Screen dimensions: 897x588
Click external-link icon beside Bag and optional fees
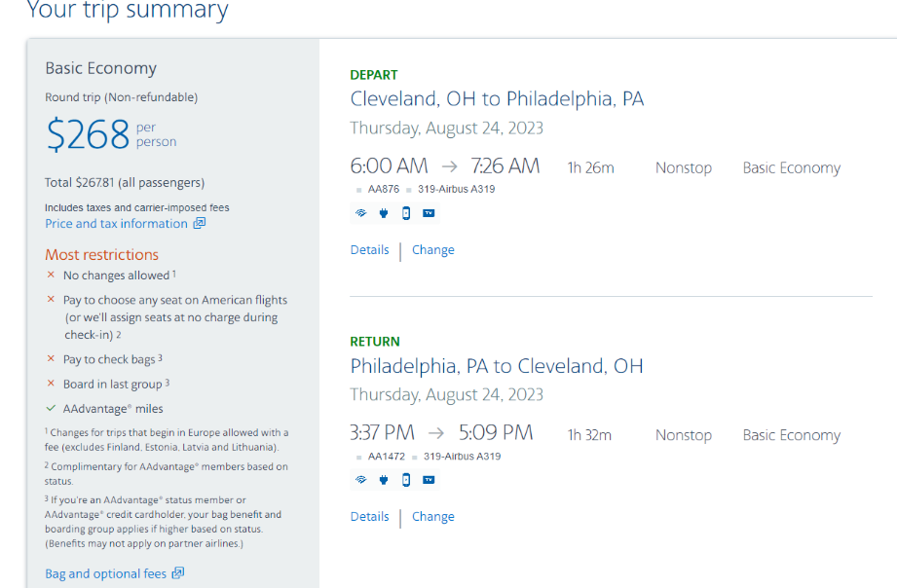tap(178, 573)
